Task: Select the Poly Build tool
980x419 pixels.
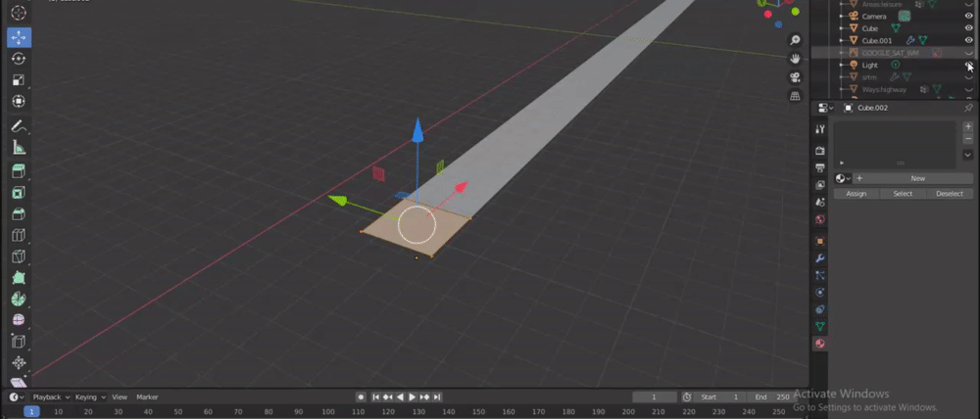Action: pyautogui.click(x=19, y=278)
